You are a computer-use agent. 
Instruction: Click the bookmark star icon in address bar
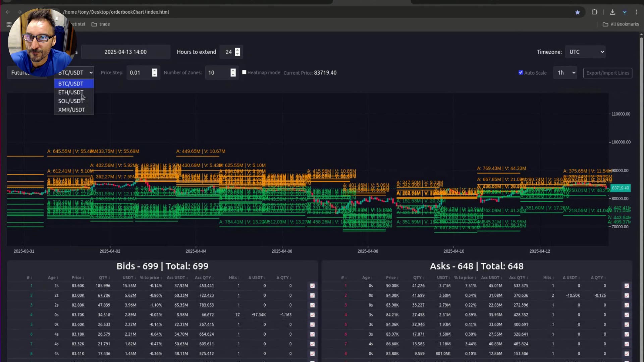[578, 12]
